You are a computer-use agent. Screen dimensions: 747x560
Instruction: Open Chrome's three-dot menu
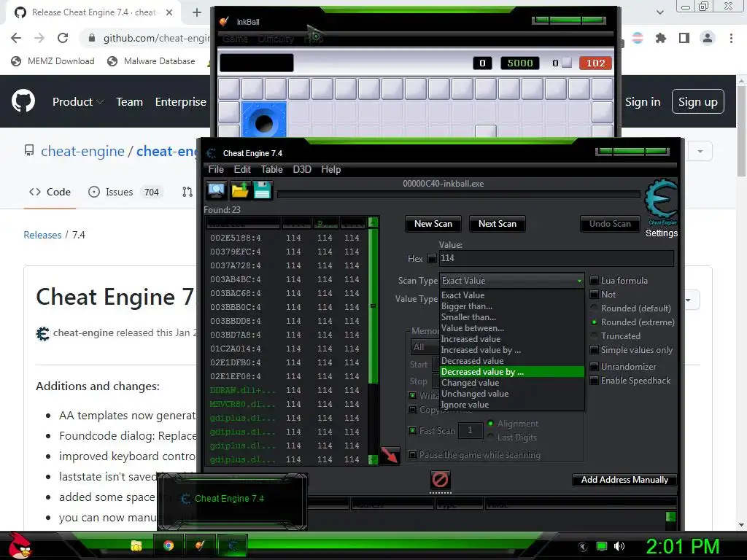(731, 38)
